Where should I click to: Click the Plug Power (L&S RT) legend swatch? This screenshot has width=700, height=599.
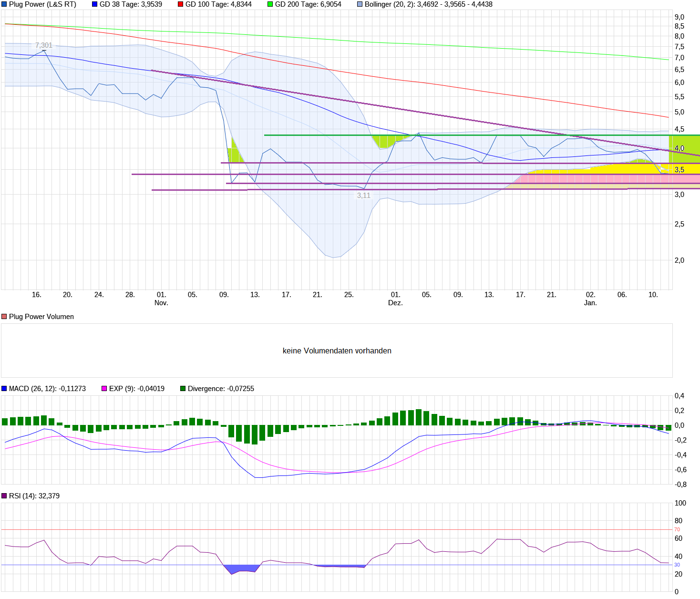pos(4,4)
